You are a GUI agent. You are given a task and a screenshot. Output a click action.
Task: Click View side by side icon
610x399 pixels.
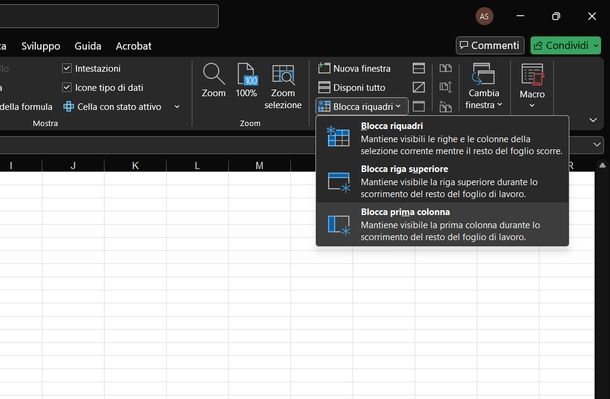tap(445, 68)
